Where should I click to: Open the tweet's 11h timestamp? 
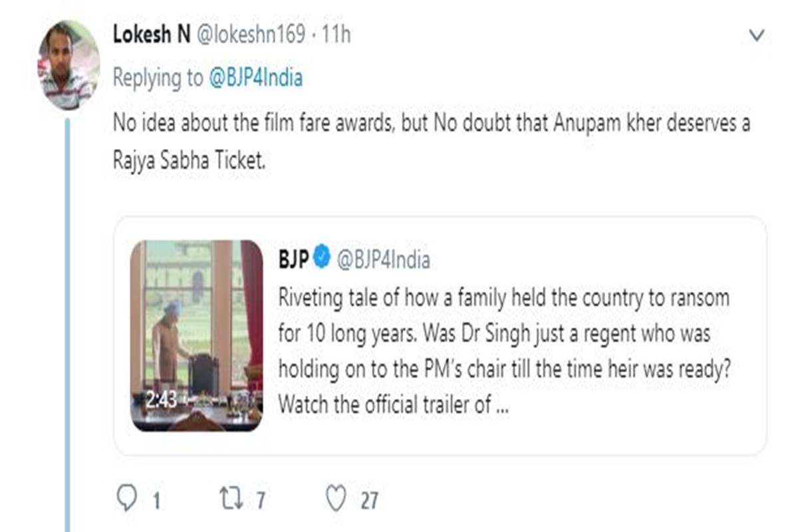point(336,36)
